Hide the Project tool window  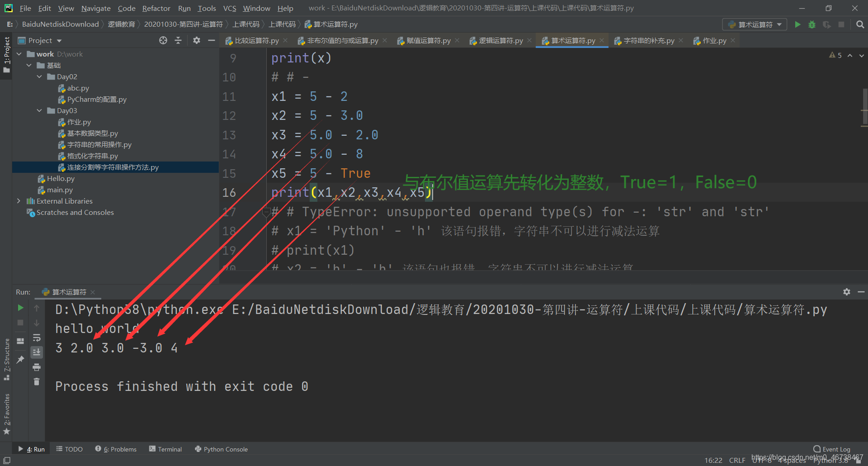(211, 40)
